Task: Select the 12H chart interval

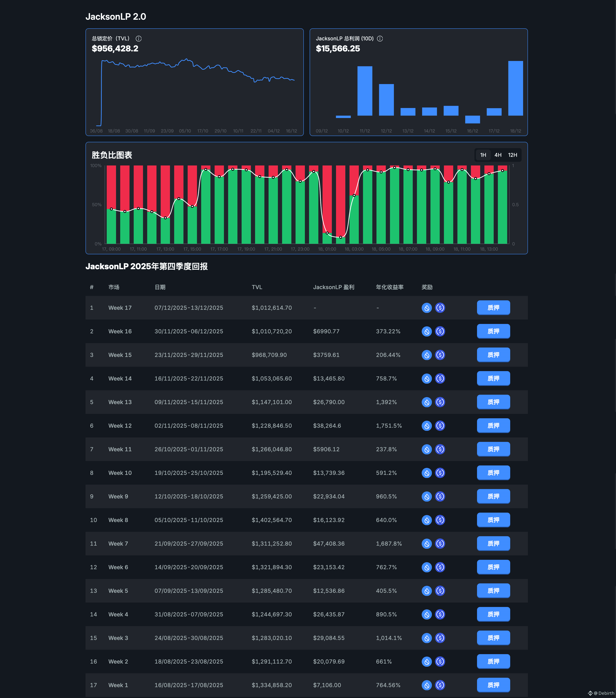Action: click(512, 155)
